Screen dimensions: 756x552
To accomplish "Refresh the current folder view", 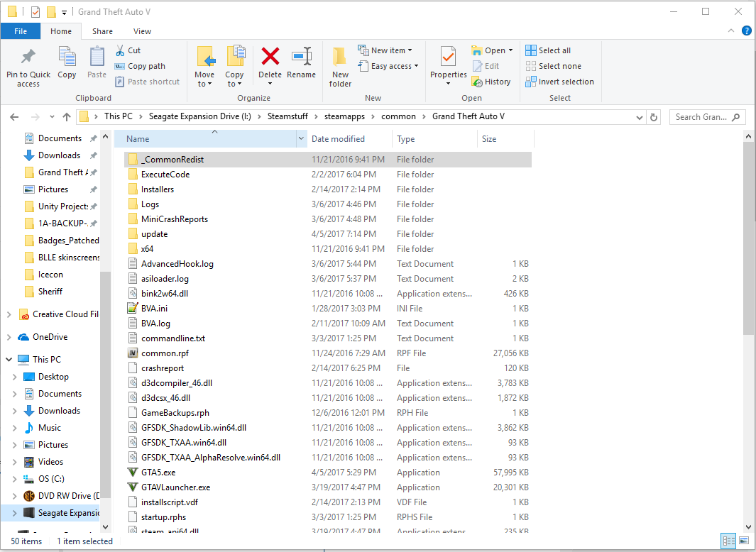I will click(x=654, y=117).
